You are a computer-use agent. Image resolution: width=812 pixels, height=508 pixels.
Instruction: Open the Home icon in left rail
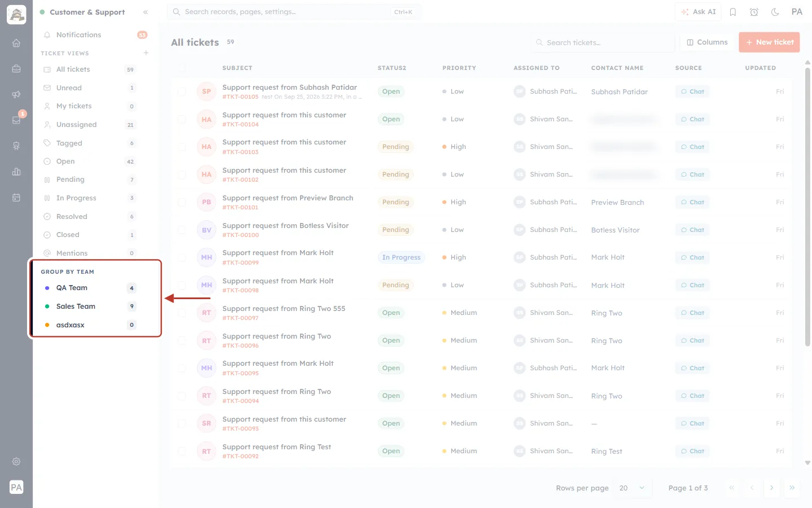coord(16,43)
